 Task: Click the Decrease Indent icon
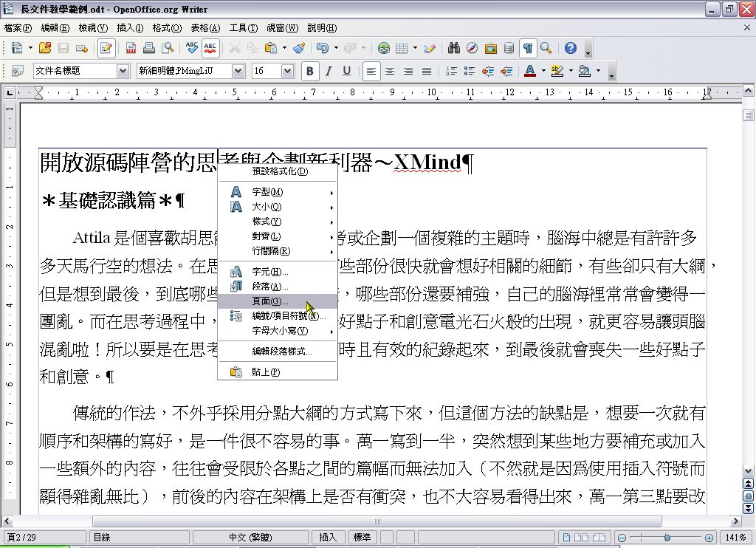(x=488, y=71)
